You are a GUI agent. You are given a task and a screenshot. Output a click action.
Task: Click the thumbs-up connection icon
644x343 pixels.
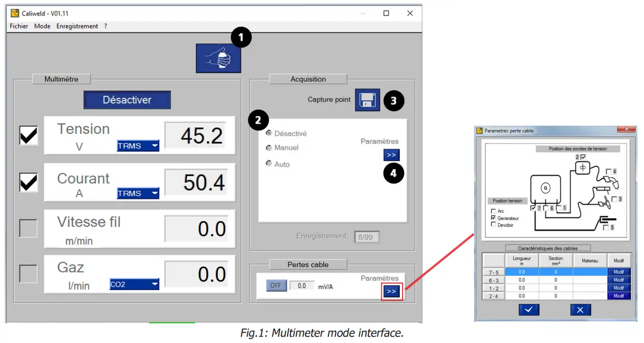218,57
